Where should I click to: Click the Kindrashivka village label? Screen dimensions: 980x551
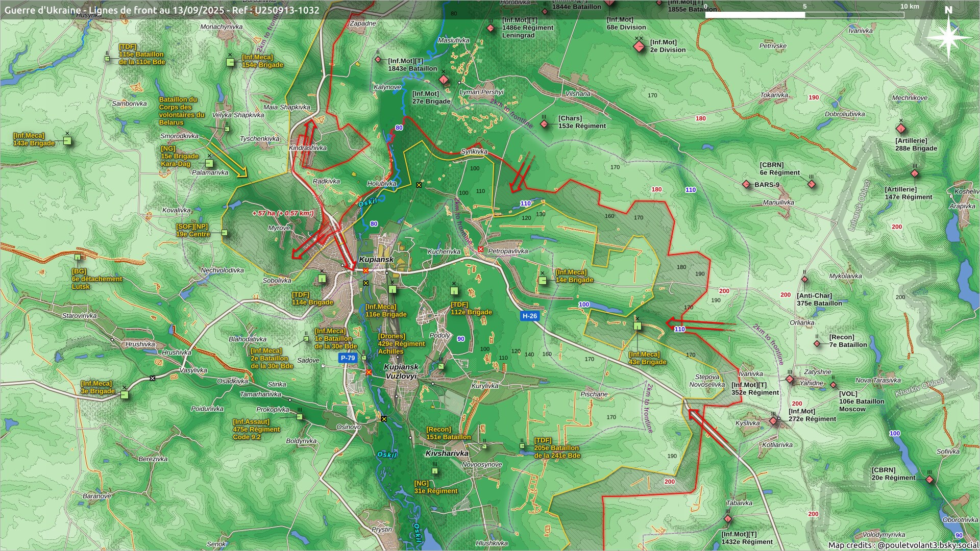(x=308, y=148)
